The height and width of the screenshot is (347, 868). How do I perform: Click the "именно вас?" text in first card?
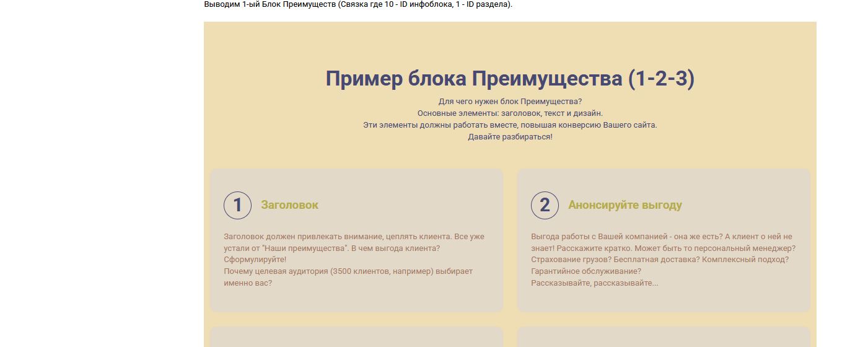pyautogui.click(x=248, y=283)
